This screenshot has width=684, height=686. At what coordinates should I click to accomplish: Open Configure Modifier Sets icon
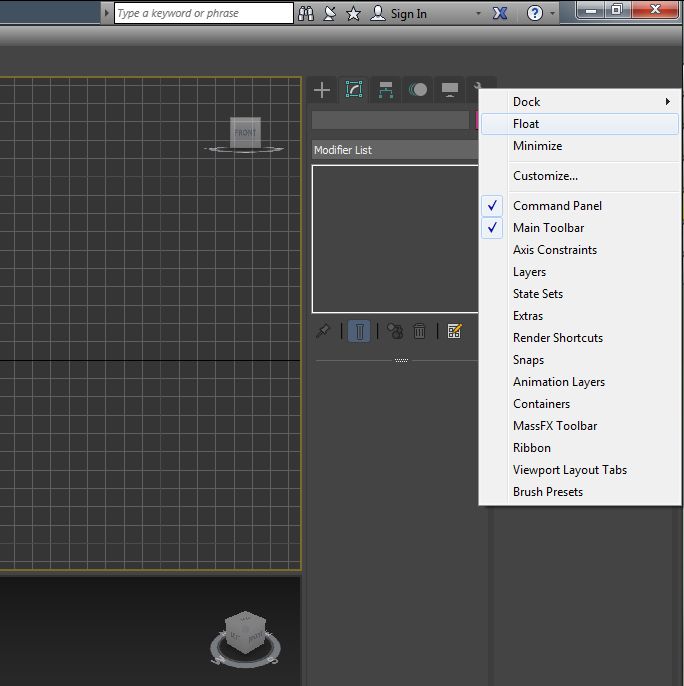(454, 331)
